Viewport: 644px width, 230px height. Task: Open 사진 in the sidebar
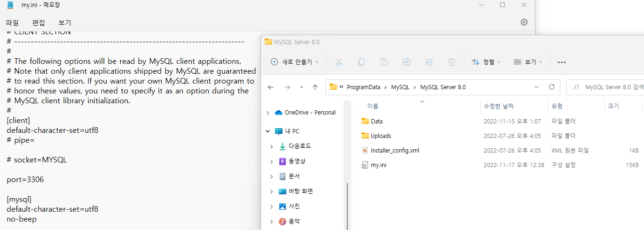(x=294, y=207)
